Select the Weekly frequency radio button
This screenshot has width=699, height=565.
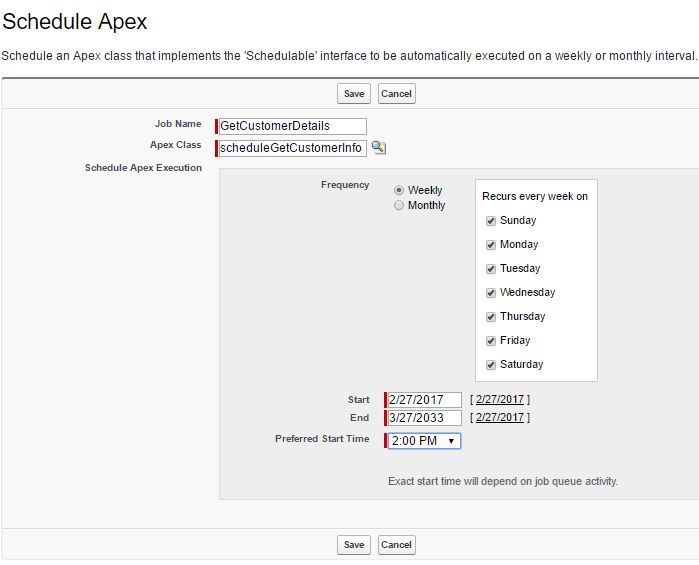point(399,190)
